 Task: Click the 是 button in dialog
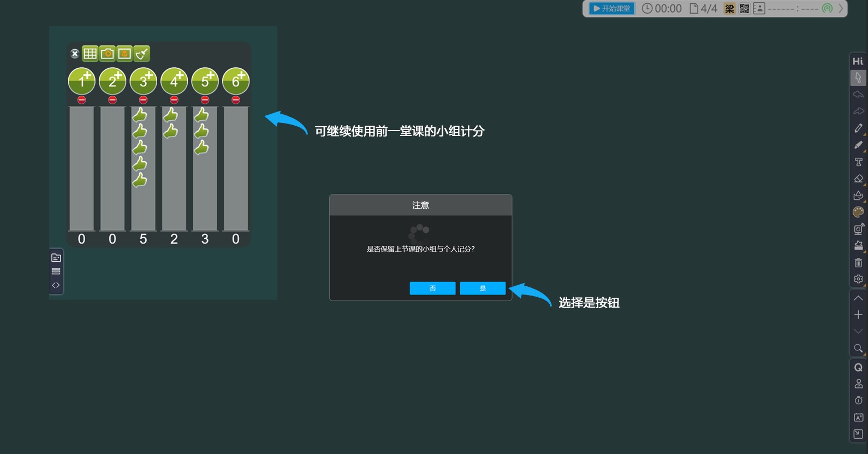[x=483, y=288]
